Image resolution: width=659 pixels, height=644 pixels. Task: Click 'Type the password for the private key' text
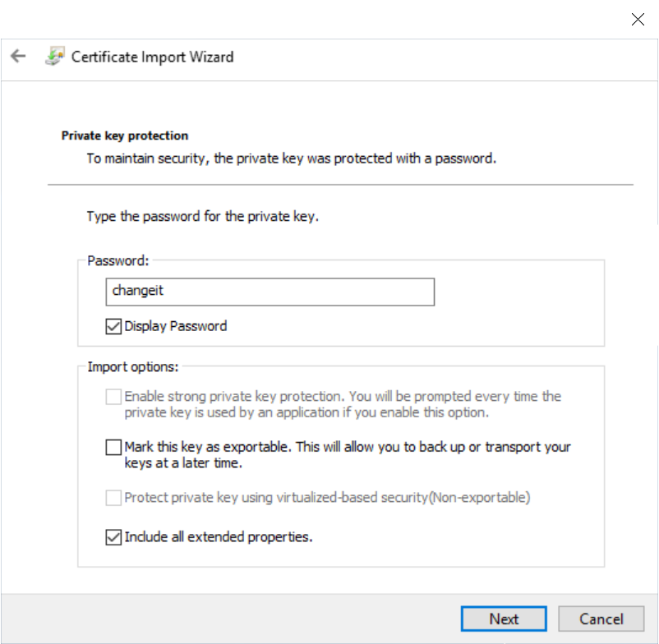pos(202,218)
